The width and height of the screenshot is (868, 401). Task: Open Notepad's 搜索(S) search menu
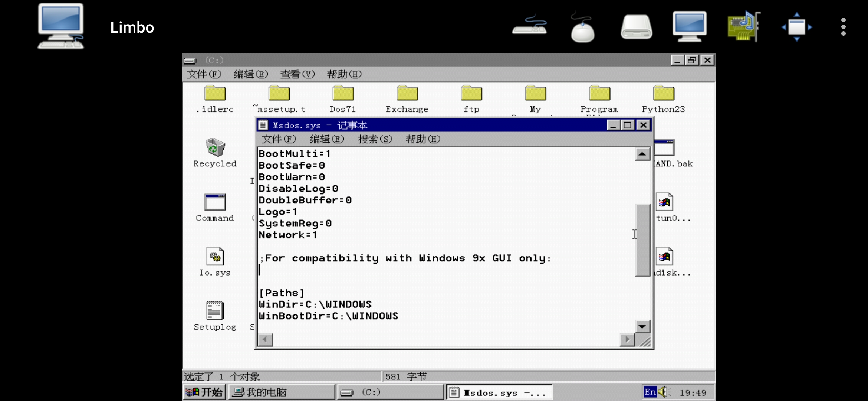click(375, 139)
